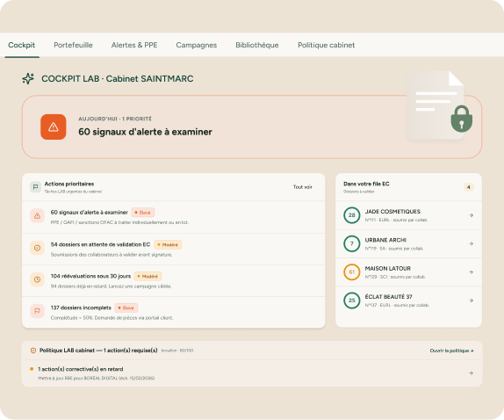Click the score circle 25 for ÉCLAT BEAUTÉ 37
504x420 pixels.
click(351, 300)
